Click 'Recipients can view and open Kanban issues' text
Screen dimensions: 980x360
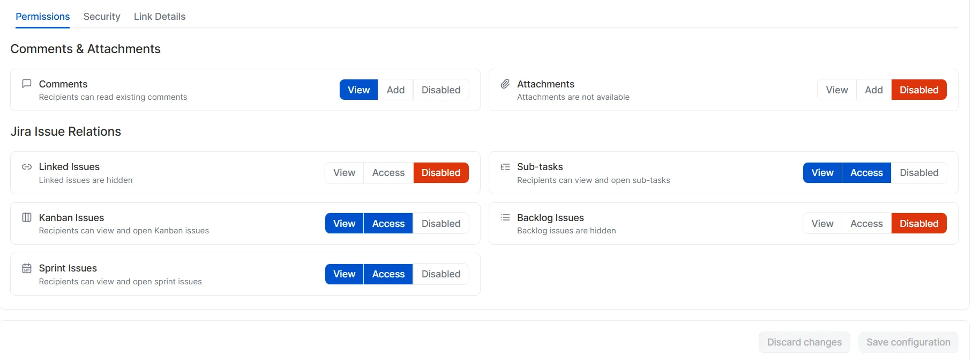point(124,231)
